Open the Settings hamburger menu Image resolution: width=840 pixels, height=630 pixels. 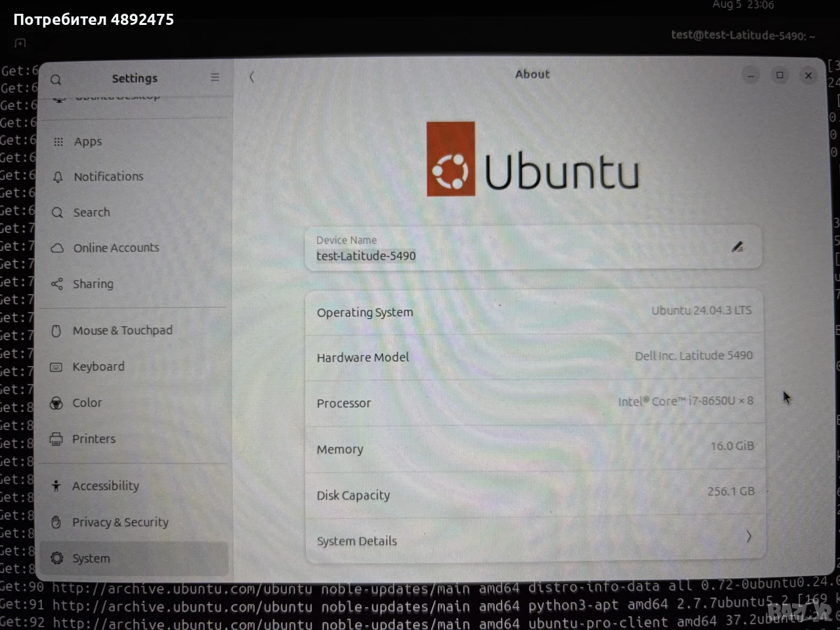point(215,77)
